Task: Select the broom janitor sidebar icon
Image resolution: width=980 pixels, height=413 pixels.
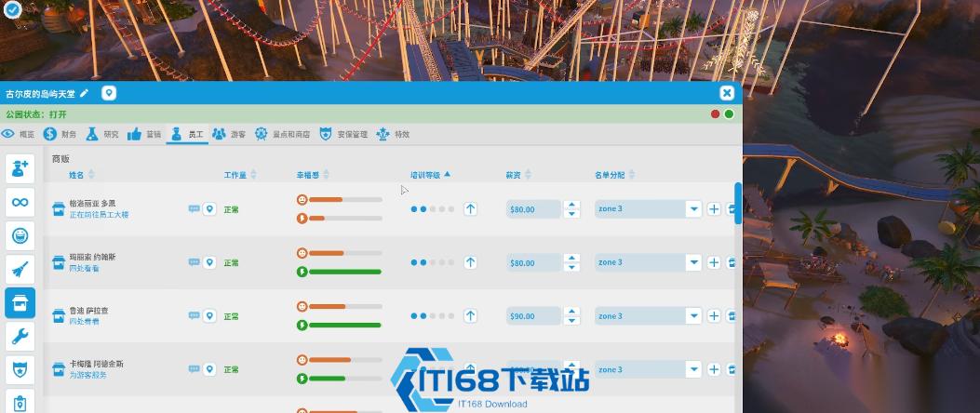Action: pyautogui.click(x=20, y=270)
